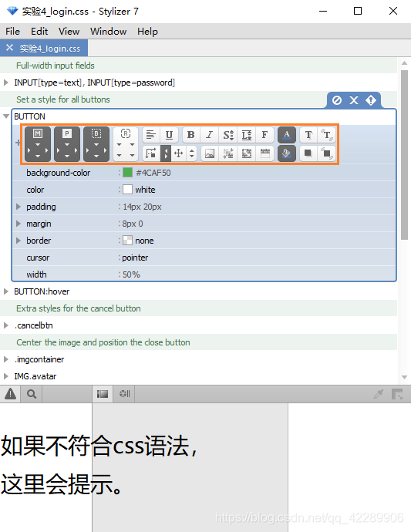Click the box-shadow square icon

[x=308, y=153]
